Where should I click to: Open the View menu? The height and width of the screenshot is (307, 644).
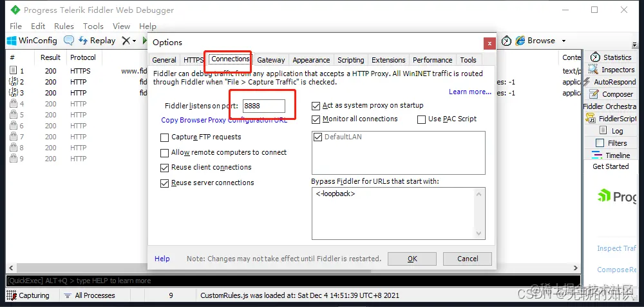121,26
